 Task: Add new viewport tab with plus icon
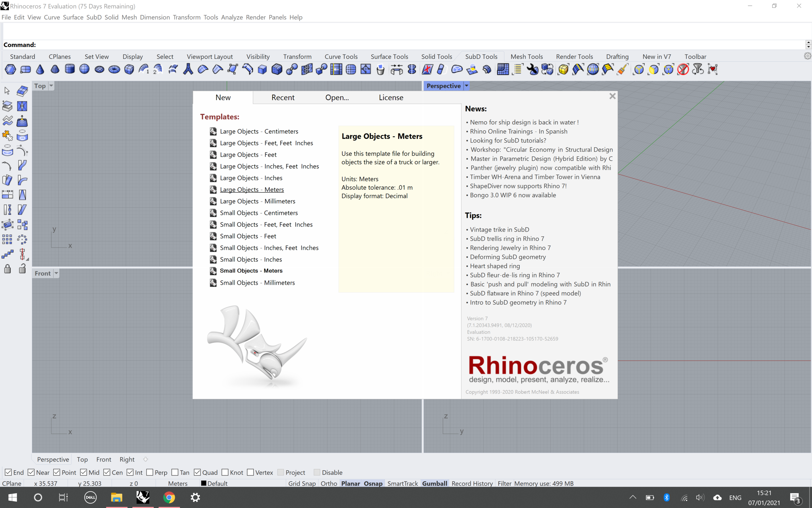click(145, 459)
